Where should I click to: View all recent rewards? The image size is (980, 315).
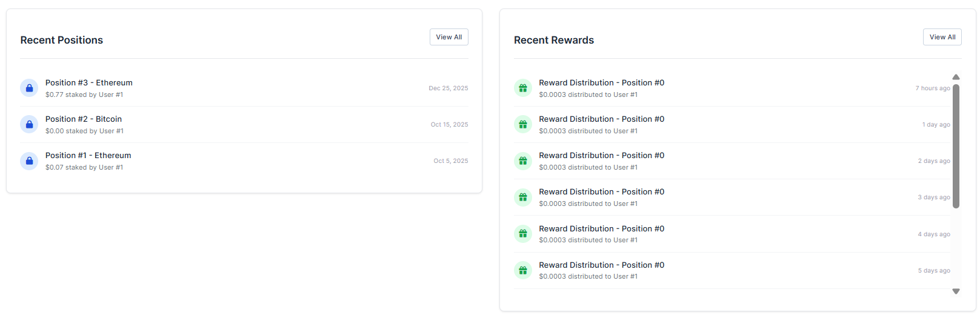click(942, 37)
